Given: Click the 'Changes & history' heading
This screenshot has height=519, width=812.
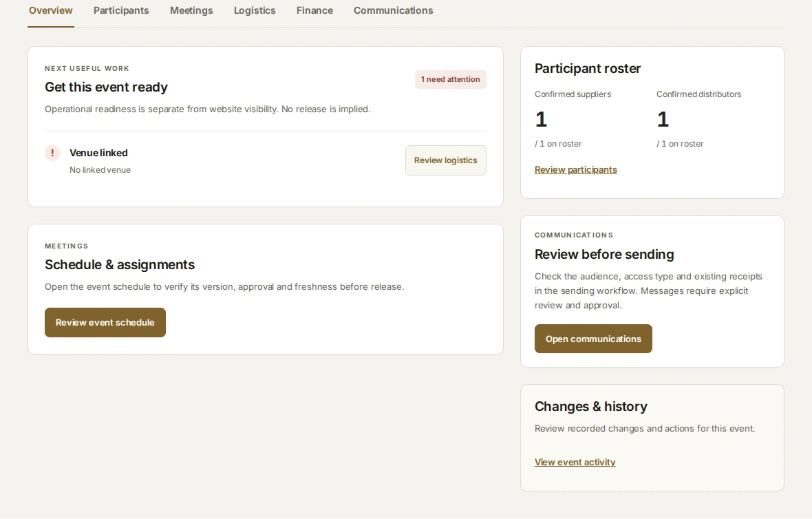Looking at the screenshot, I should (x=591, y=407).
